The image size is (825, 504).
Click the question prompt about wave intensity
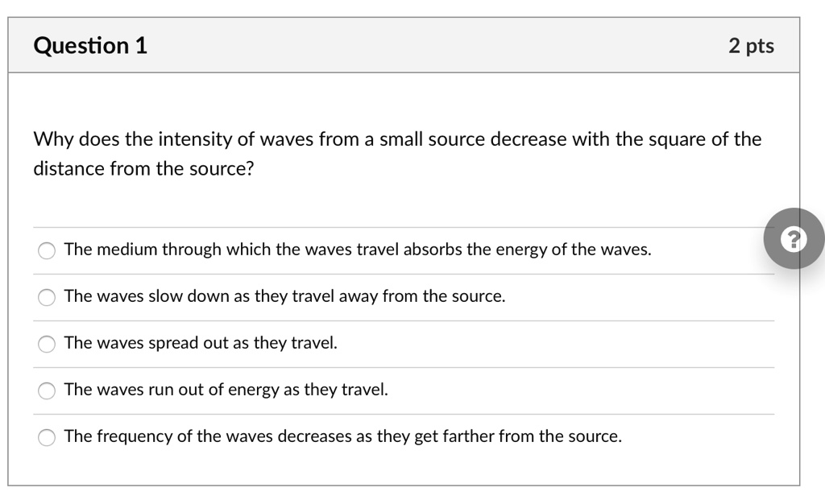point(396,153)
